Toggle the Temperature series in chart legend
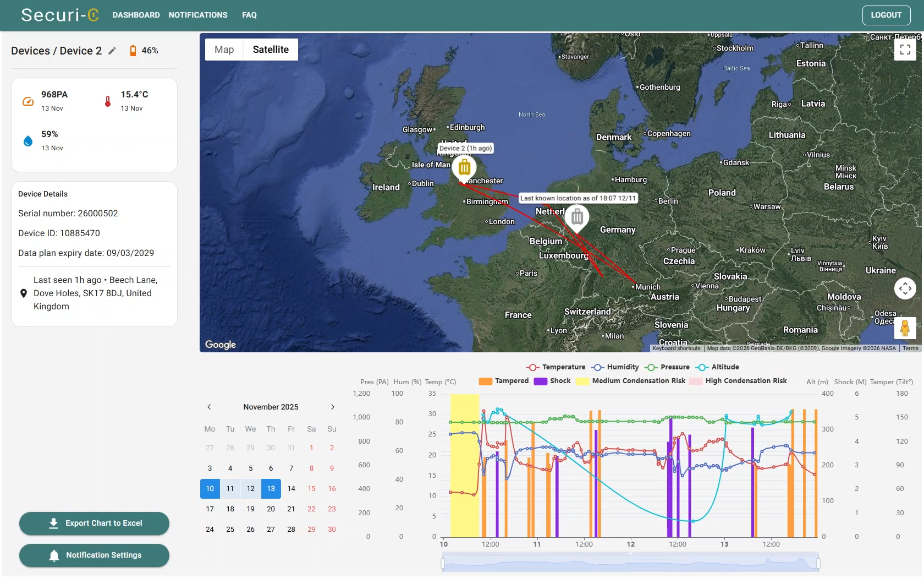Screen dimensions: 924x578 click(x=555, y=367)
